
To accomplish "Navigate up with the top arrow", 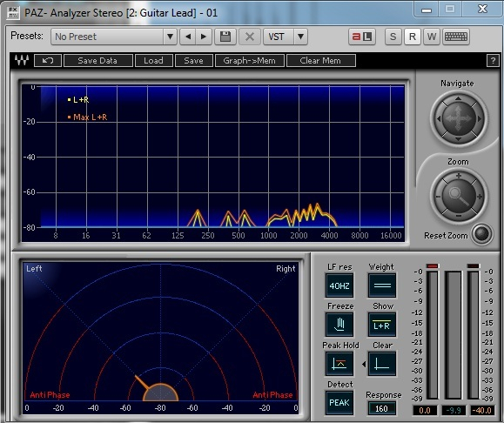I will coord(459,98).
